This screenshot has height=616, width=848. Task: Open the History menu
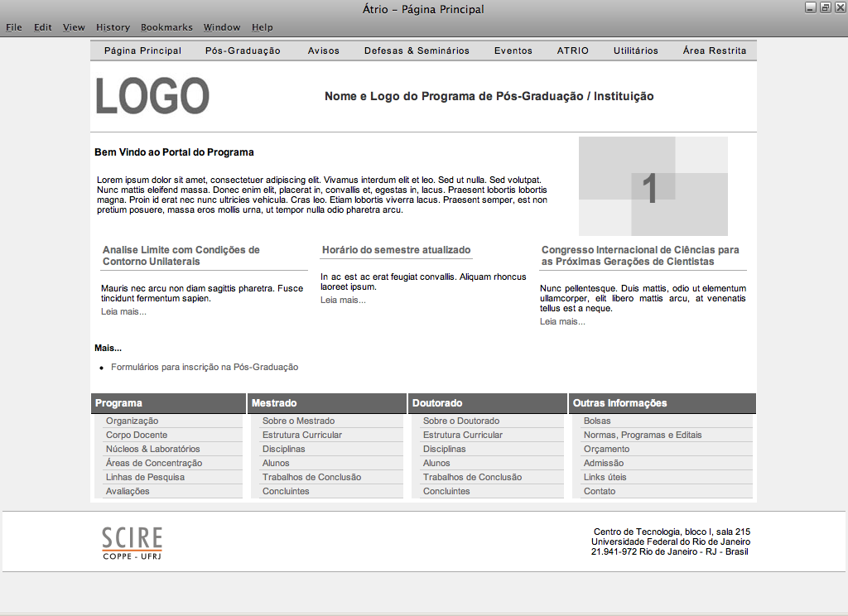point(113,27)
